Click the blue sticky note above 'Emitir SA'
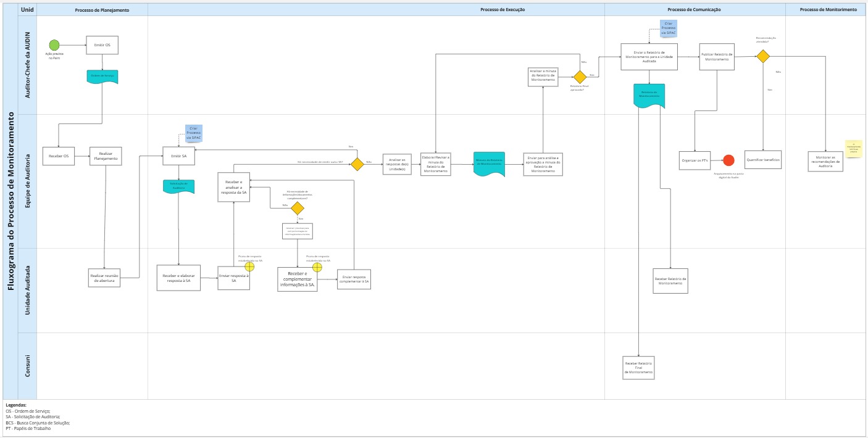Screen dimensions: 868x438 click(x=193, y=132)
